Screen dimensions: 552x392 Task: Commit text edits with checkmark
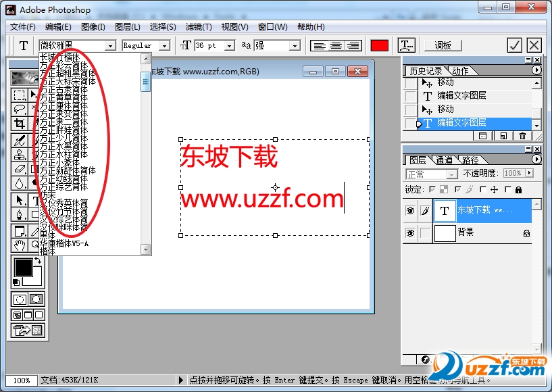tap(514, 45)
